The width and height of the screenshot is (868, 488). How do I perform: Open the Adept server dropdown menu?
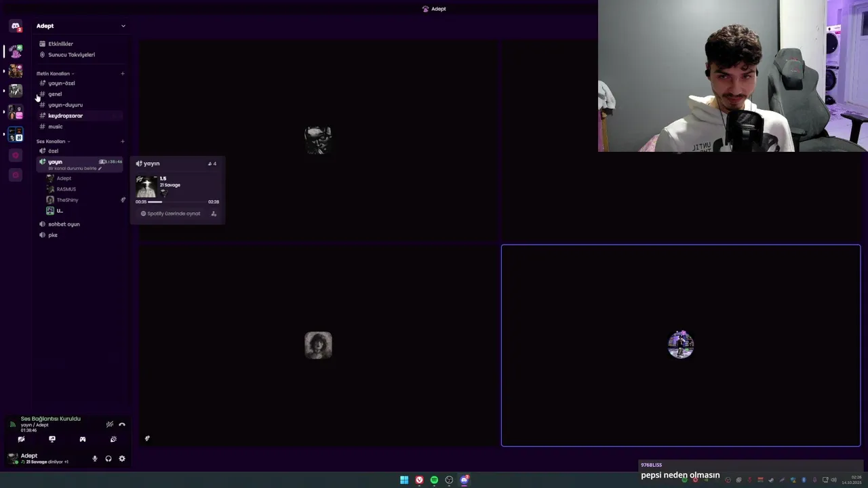point(123,26)
